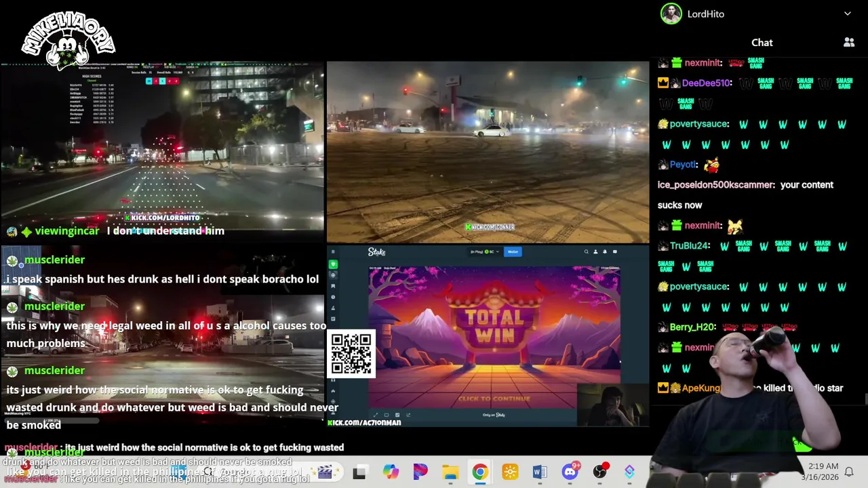Click musclerider above the 'i speak spanish' message

(x=54, y=260)
